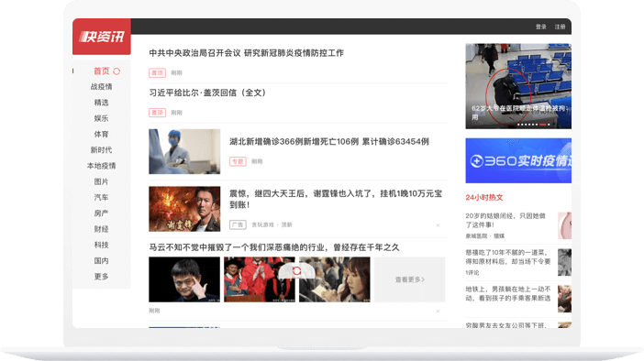Viewport: 644px width, 361px height.
Task: Click 注册 in the top bar
Action: point(561,27)
